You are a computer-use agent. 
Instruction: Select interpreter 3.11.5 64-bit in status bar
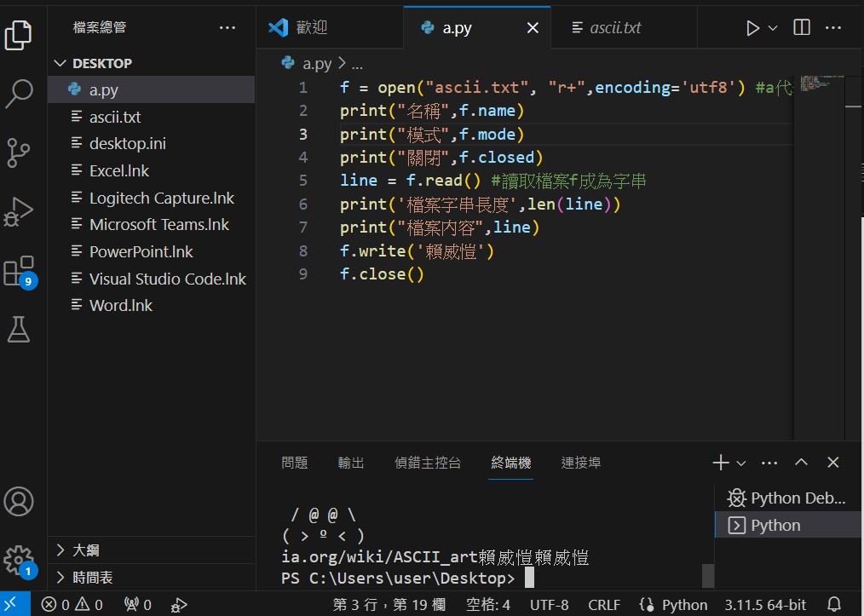click(x=765, y=605)
